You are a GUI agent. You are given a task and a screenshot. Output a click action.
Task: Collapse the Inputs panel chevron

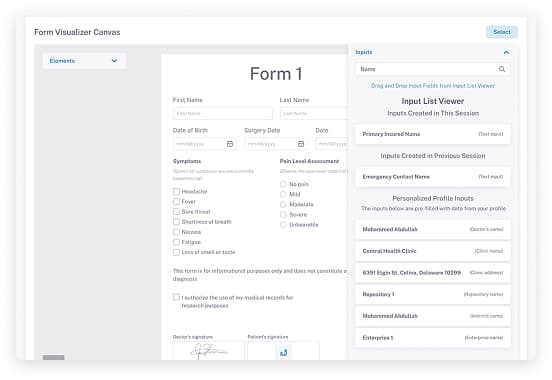(x=506, y=52)
